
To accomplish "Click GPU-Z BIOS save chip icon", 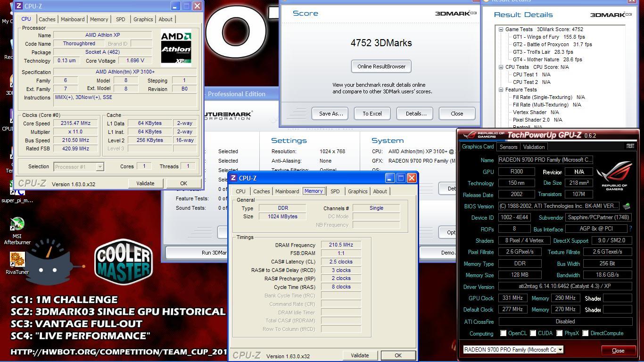I will [x=627, y=206].
